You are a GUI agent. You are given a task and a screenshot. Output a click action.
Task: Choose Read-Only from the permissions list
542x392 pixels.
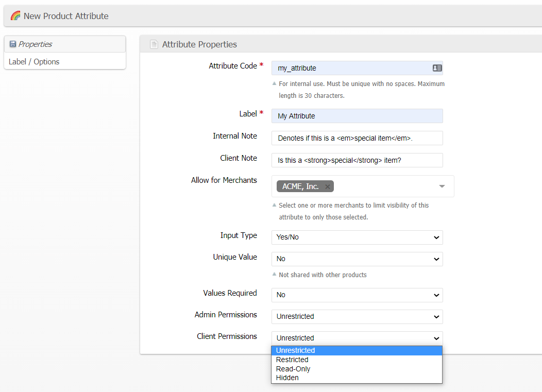(x=357, y=369)
